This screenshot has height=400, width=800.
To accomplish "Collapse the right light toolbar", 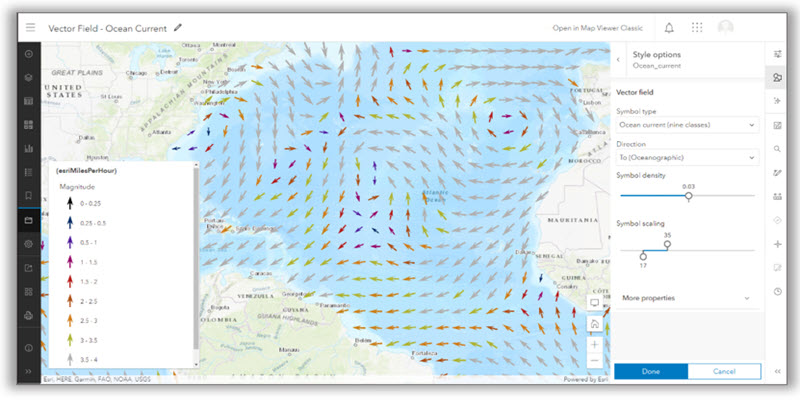I will click(778, 371).
